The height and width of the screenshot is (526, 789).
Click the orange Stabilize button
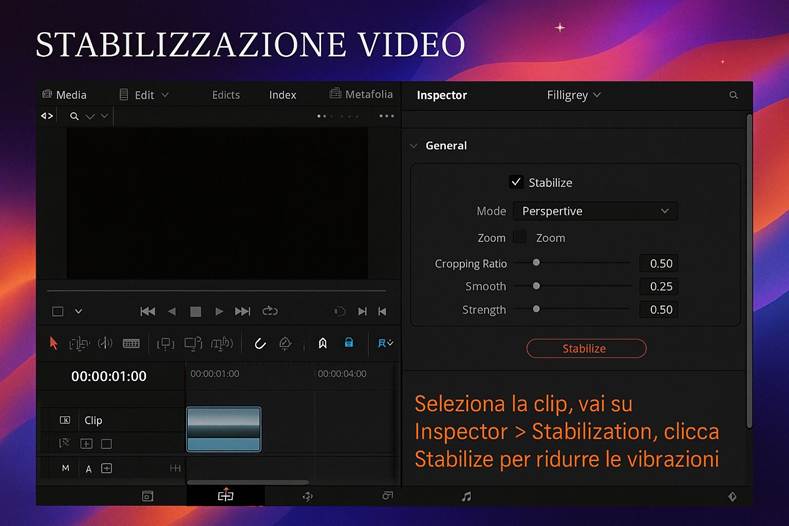pos(586,348)
